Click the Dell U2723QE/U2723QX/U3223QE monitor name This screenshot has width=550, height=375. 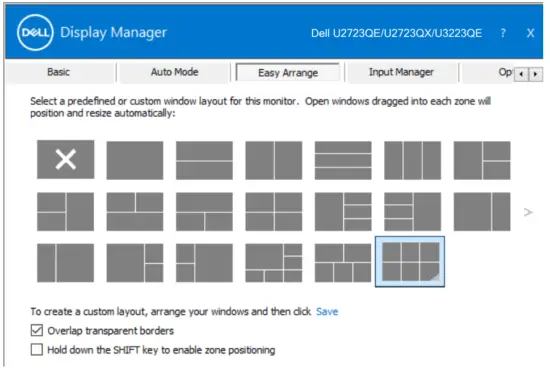pos(396,33)
